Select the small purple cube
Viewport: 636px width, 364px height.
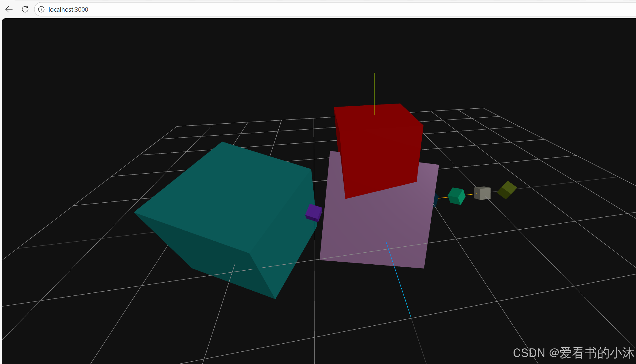coord(313,213)
